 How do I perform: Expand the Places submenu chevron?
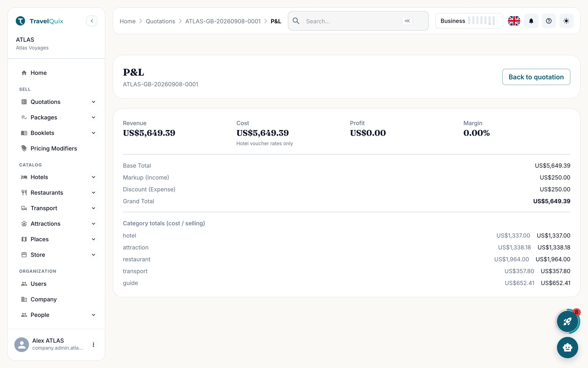pos(93,239)
